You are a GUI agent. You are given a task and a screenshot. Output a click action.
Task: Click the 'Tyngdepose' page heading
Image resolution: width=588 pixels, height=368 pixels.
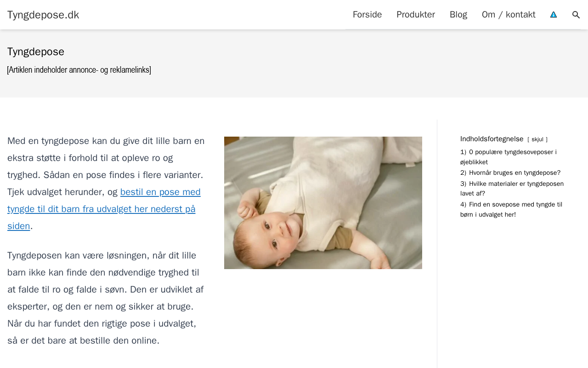pyautogui.click(x=36, y=52)
